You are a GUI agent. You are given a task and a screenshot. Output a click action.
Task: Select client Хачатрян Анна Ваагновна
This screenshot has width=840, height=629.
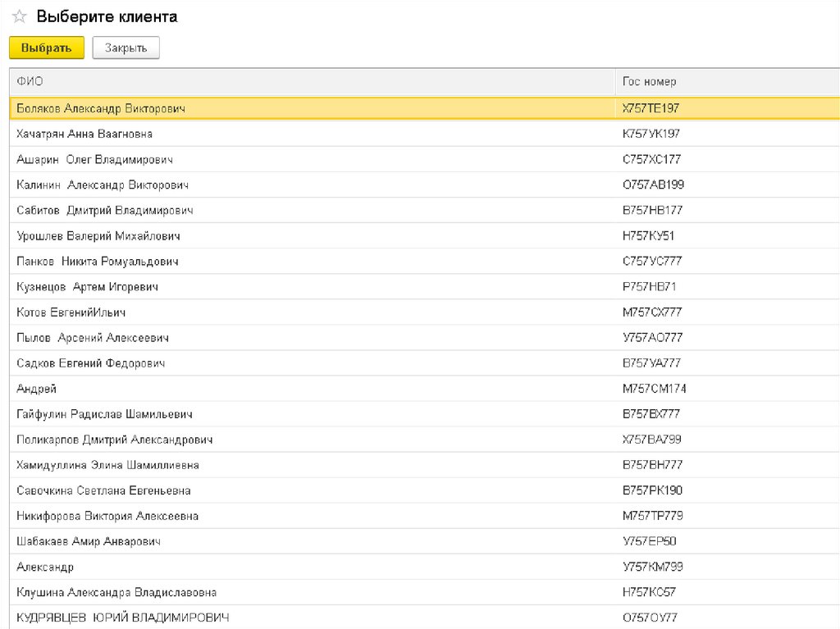tap(84, 134)
